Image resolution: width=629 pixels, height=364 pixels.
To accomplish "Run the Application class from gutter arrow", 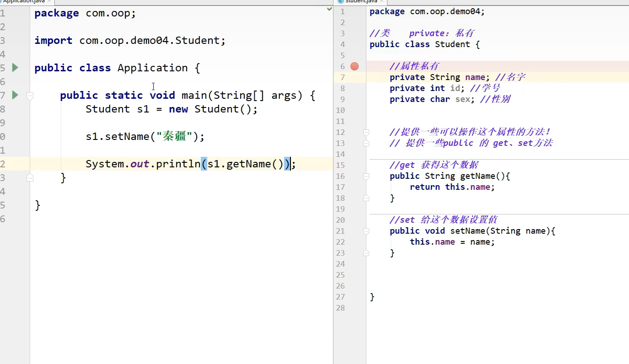I will 15,68.
